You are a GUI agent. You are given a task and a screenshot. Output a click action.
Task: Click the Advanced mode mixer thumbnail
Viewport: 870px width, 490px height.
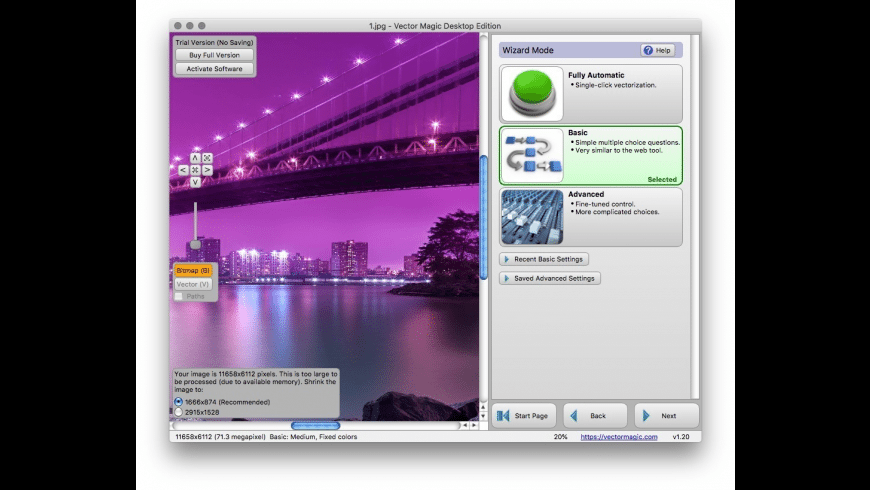coord(532,217)
